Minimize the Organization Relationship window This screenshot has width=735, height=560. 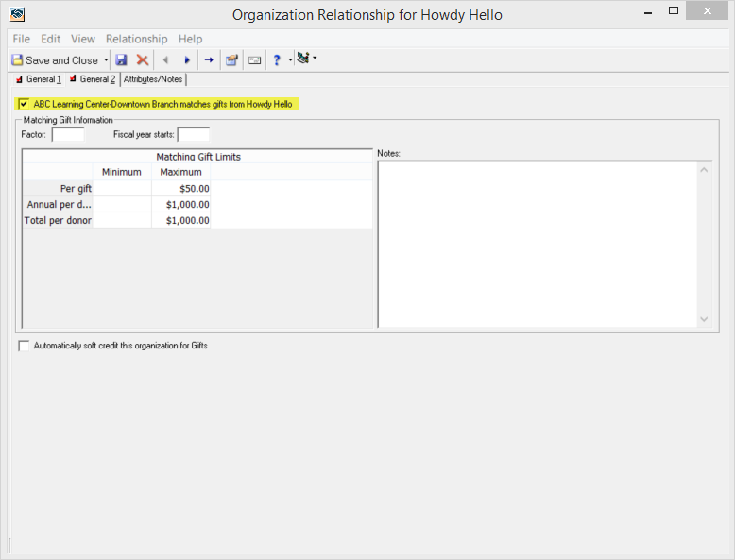click(648, 12)
